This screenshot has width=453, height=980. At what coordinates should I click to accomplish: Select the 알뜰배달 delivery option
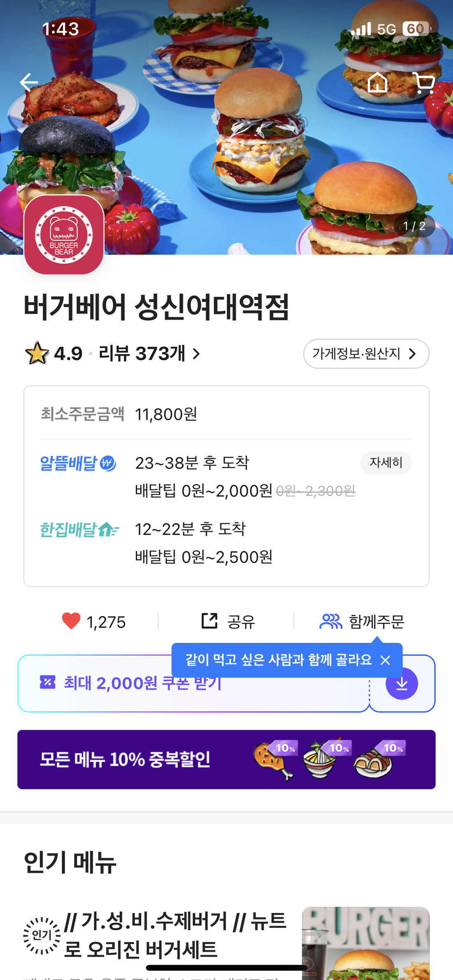[x=78, y=463]
